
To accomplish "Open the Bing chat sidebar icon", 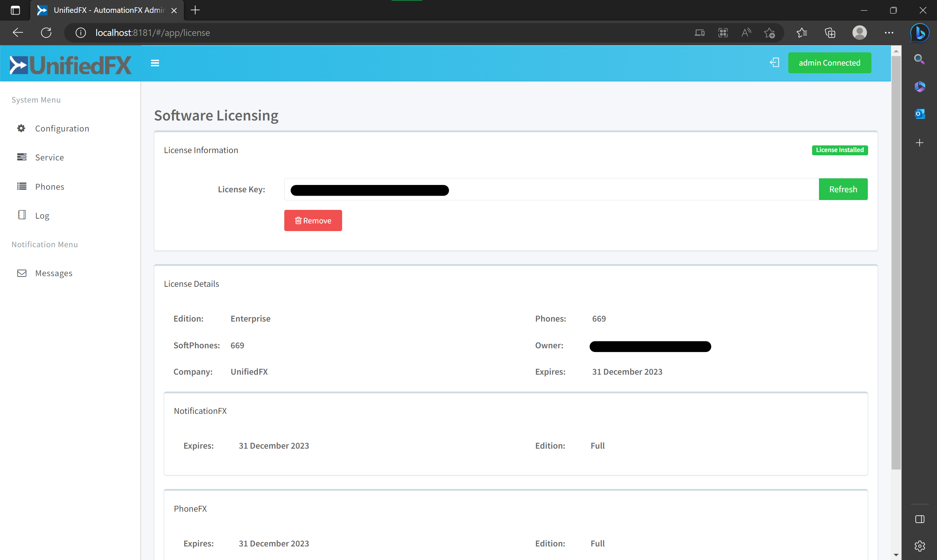I will coord(919,33).
